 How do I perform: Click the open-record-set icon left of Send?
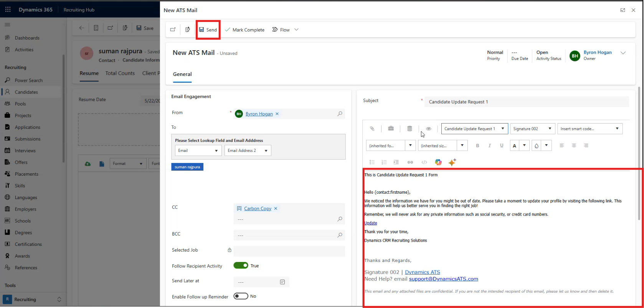click(173, 30)
